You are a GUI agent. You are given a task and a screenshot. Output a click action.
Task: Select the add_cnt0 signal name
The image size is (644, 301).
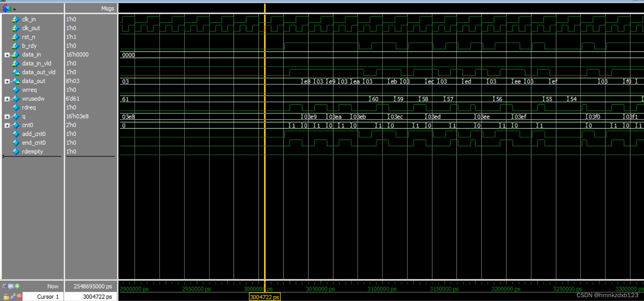(34, 134)
